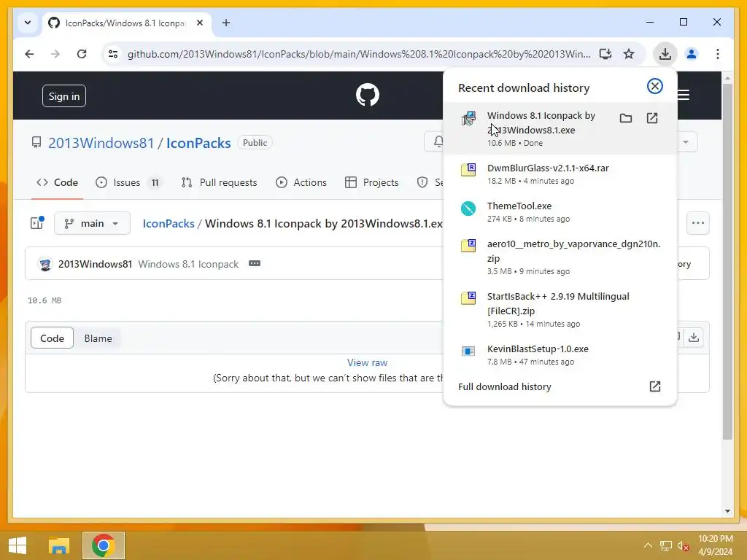Switch to the Actions tab
Viewport: 747px width, 560px height.
tap(301, 182)
